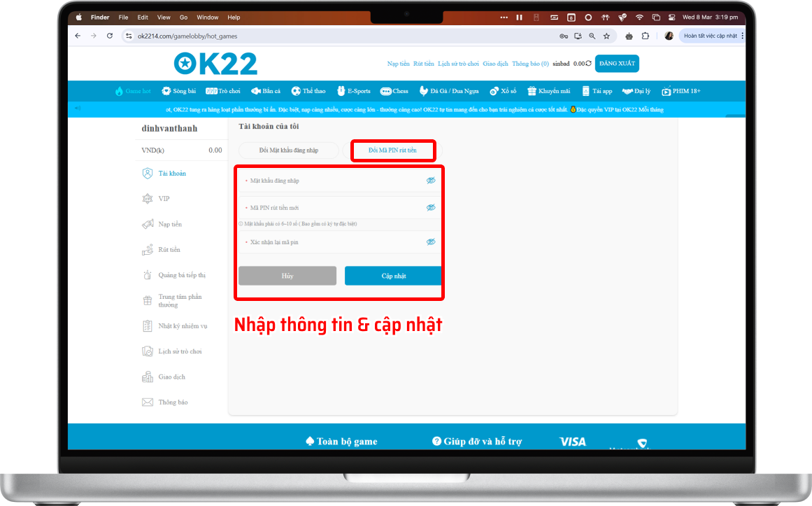Toggle visibility of Mã PIN rút tiền mới
The width and height of the screenshot is (812, 506).
point(431,208)
